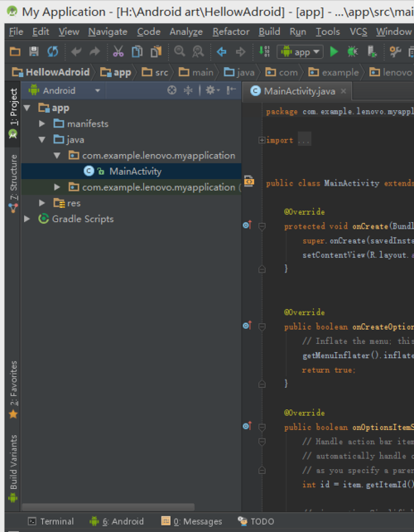Screen dimensions: 414x532
Task: Click the override gutter marker beside onCreateOptionsMenu
Action: (248, 326)
